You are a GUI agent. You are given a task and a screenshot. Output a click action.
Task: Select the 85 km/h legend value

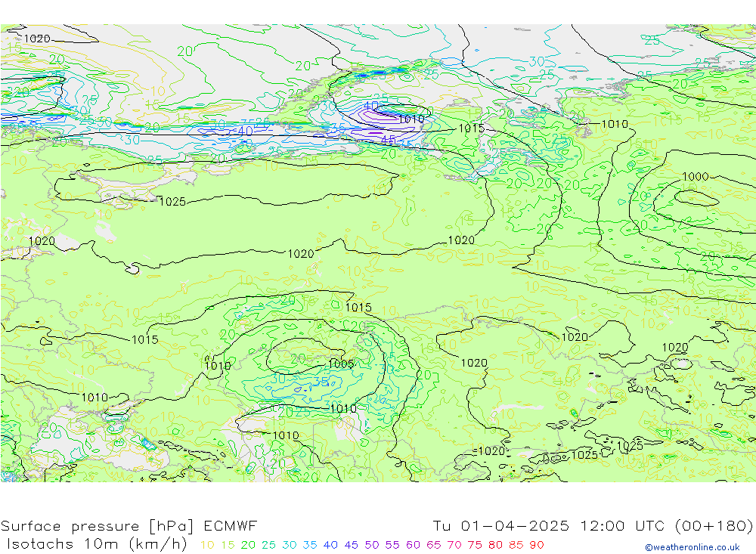[516, 545]
